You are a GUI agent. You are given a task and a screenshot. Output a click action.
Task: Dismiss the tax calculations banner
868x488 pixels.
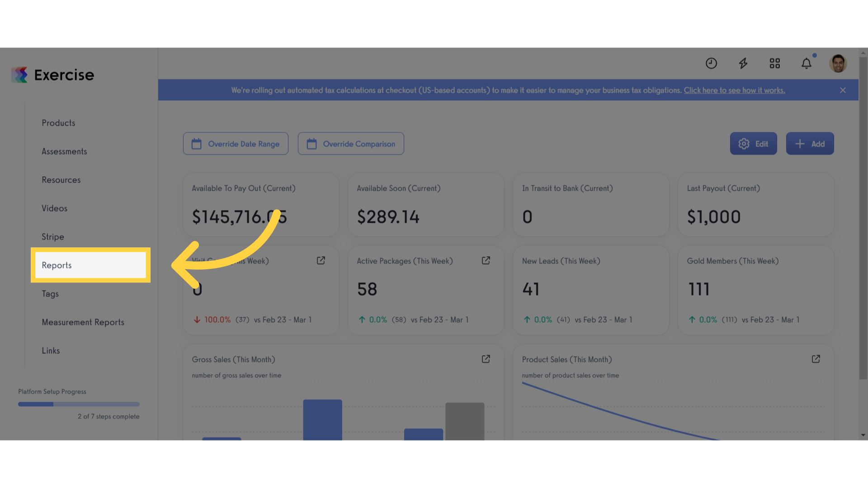[843, 90]
